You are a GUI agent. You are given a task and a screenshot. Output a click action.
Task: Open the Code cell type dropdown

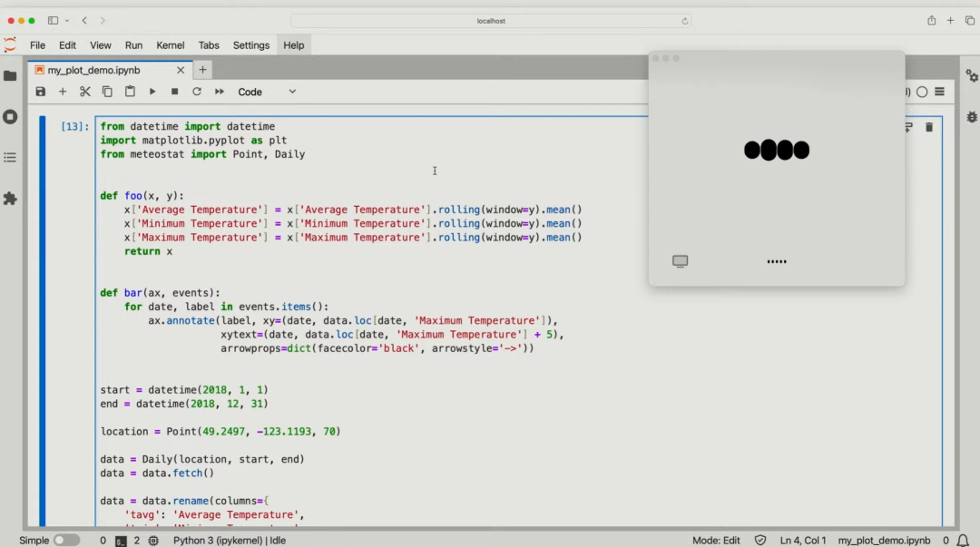click(x=267, y=92)
